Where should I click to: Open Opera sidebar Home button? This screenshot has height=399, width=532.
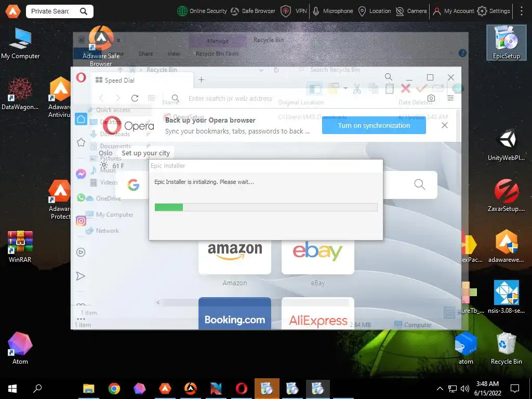click(x=81, y=119)
